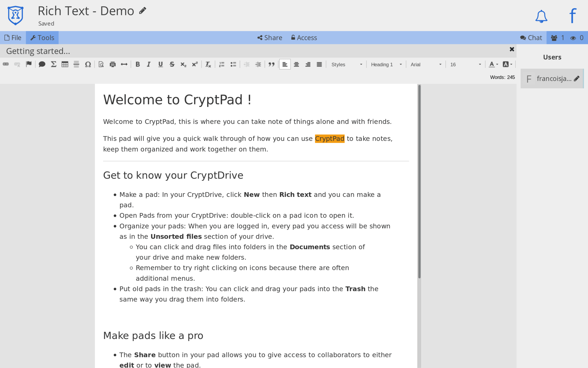Insert a math formula using the Sigma icon
Image resolution: width=588 pixels, height=368 pixels.
point(53,64)
